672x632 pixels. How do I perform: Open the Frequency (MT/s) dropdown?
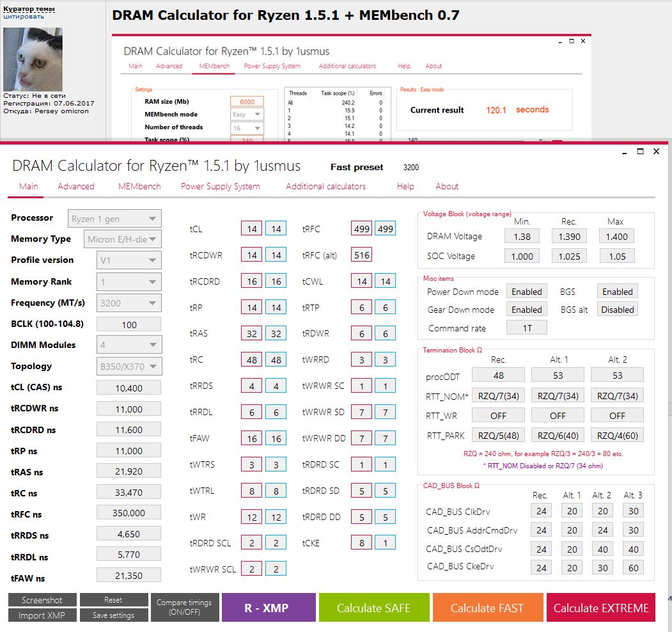pyautogui.click(x=129, y=303)
